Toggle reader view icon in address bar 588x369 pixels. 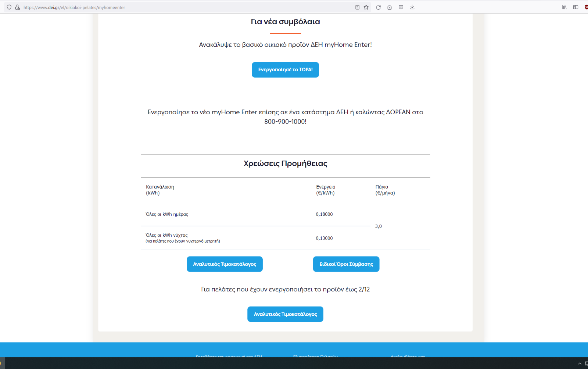click(x=357, y=7)
